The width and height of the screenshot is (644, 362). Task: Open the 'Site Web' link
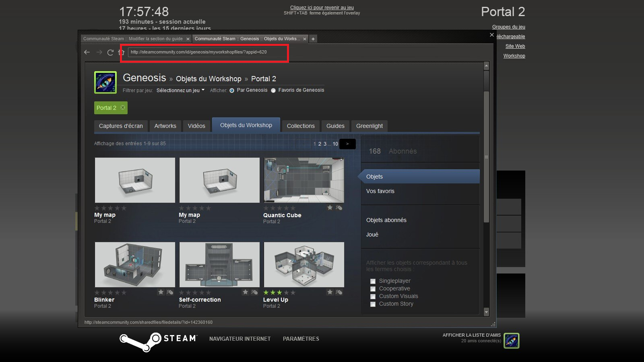[x=515, y=46]
